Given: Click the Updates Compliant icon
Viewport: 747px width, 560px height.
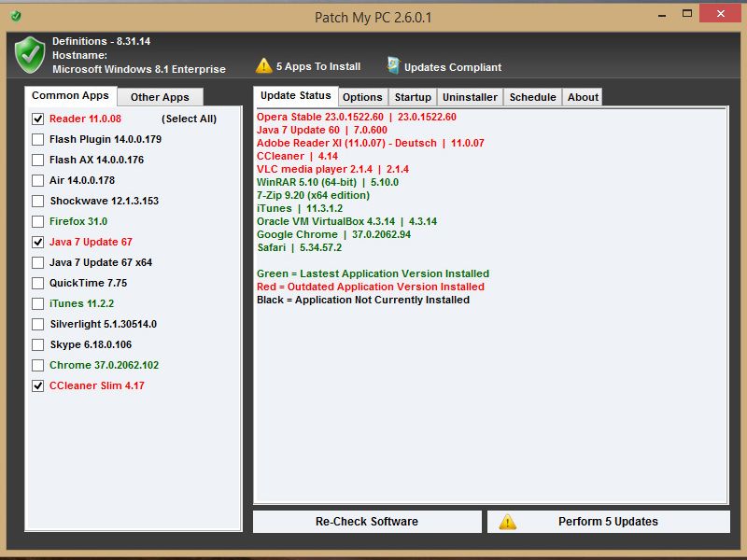Looking at the screenshot, I should [x=393, y=65].
